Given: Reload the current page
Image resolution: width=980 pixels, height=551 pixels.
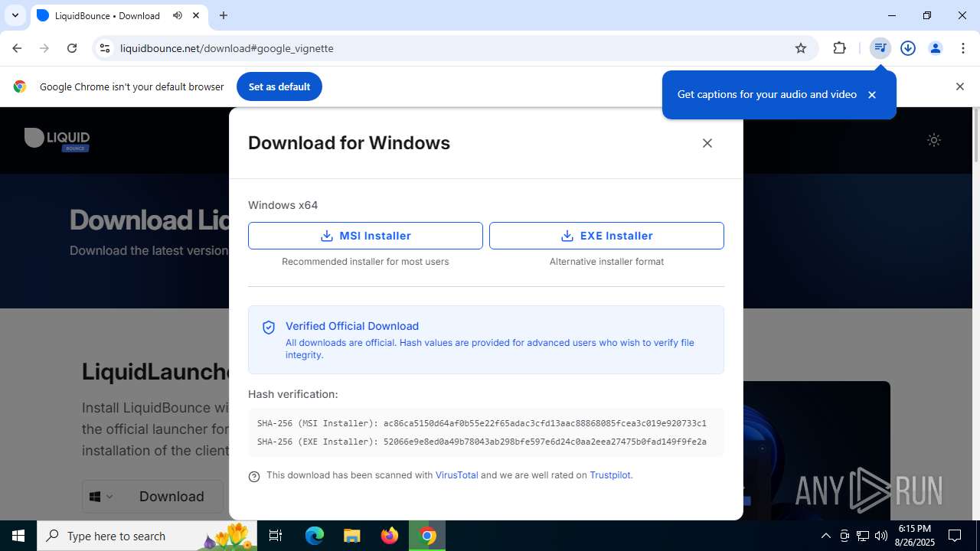Looking at the screenshot, I should pyautogui.click(x=72, y=48).
